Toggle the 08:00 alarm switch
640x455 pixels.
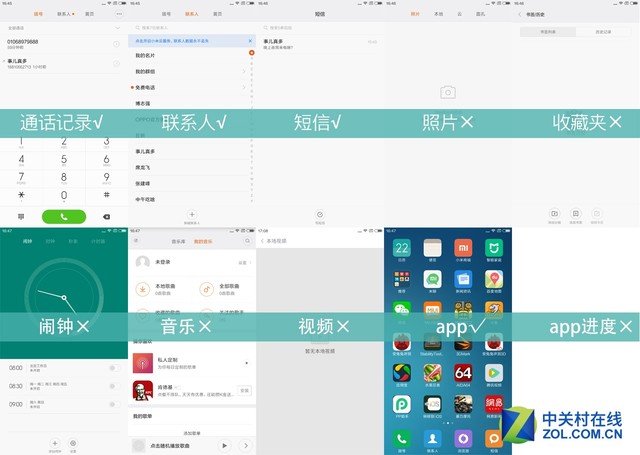coord(115,368)
